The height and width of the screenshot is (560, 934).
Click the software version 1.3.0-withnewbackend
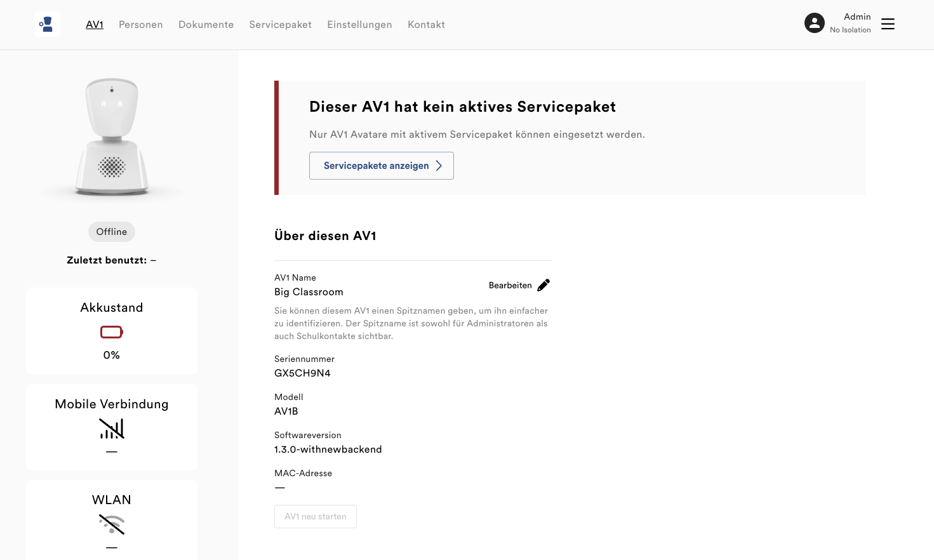click(328, 450)
